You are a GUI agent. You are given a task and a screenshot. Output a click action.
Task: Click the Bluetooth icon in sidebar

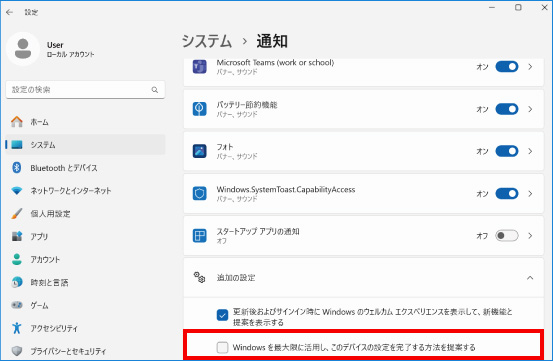[x=17, y=167]
